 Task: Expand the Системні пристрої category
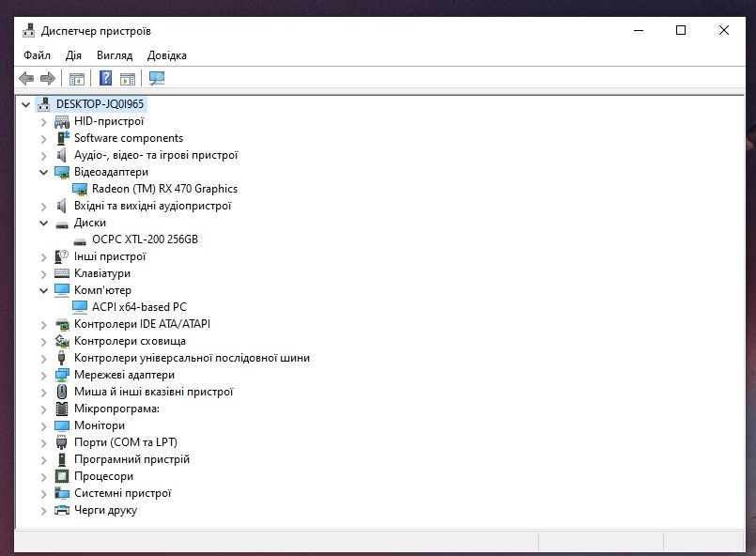(43, 494)
